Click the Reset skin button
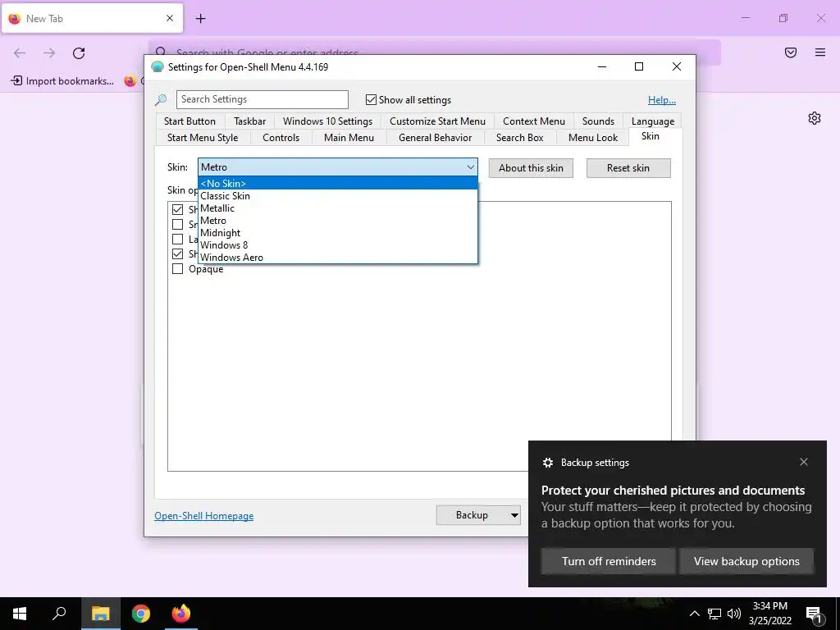The width and height of the screenshot is (840, 630). (x=628, y=168)
